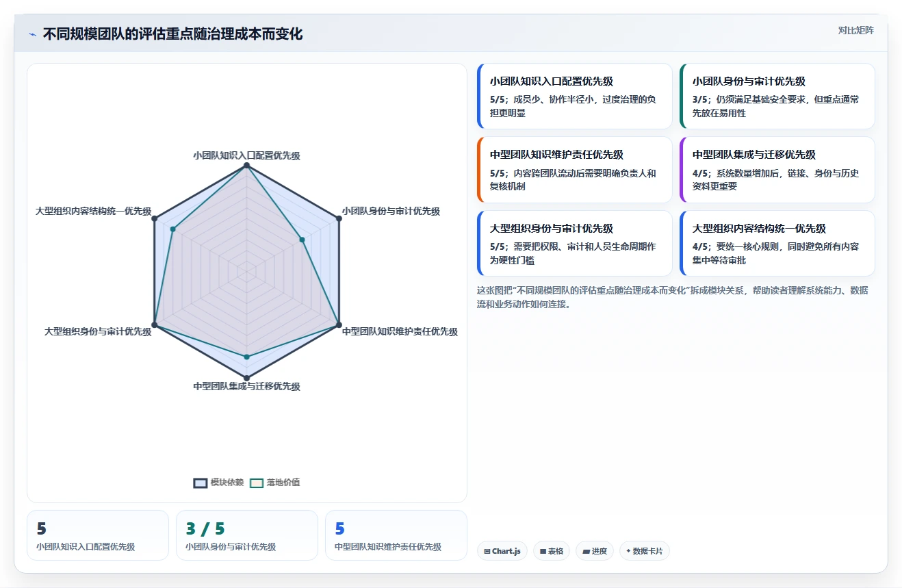Image resolution: width=902 pixels, height=588 pixels.
Task: Click the main title 不同规模团队的评估重点随治理成本而变化
Action: pos(172,34)
